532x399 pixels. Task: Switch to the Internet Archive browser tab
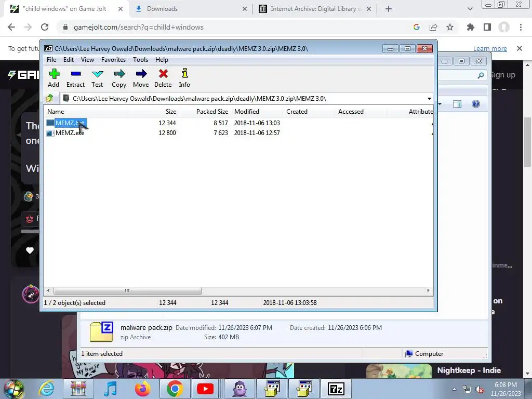point(314,9)
